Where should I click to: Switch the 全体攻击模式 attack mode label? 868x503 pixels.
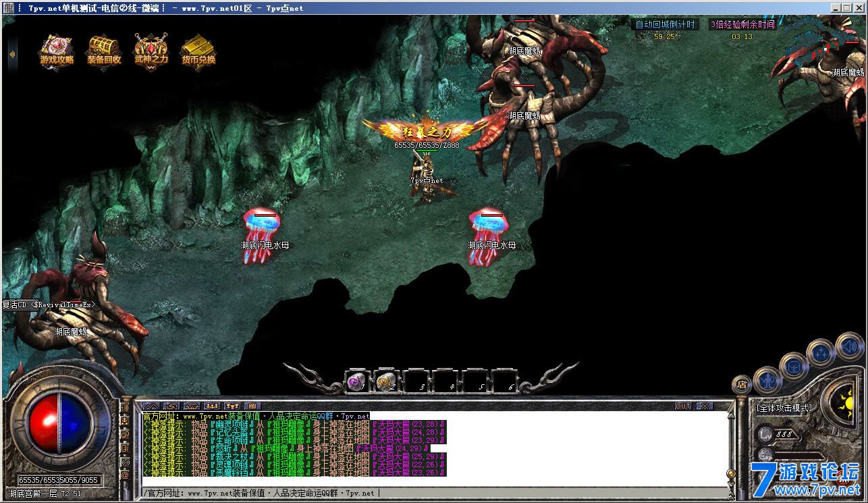pyautogui.click(x=784, y=408)
